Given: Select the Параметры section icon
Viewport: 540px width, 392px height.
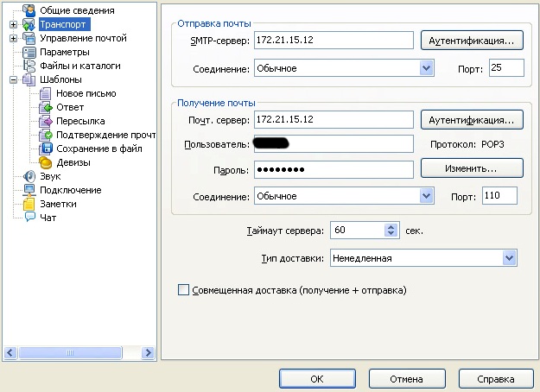Looking at the screenshot, I should point(29,52).
